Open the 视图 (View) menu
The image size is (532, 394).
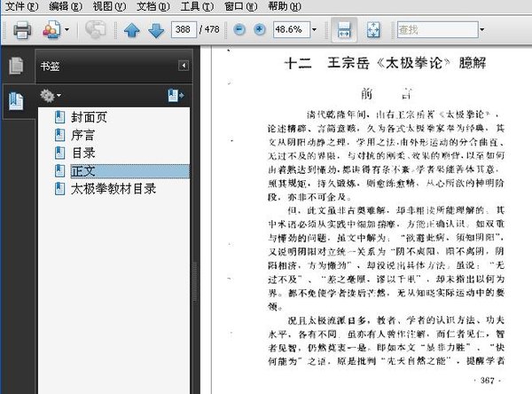coord(109,6)
